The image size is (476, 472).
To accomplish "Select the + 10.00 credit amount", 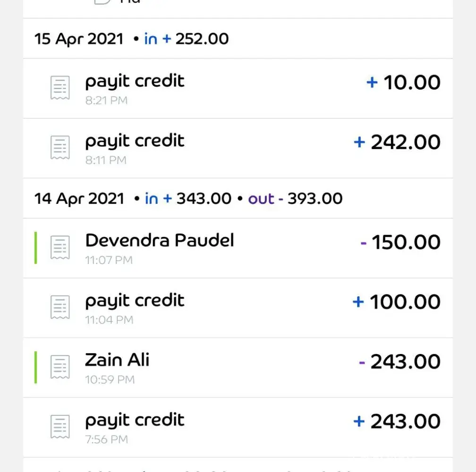I will [x=403, y=83].
